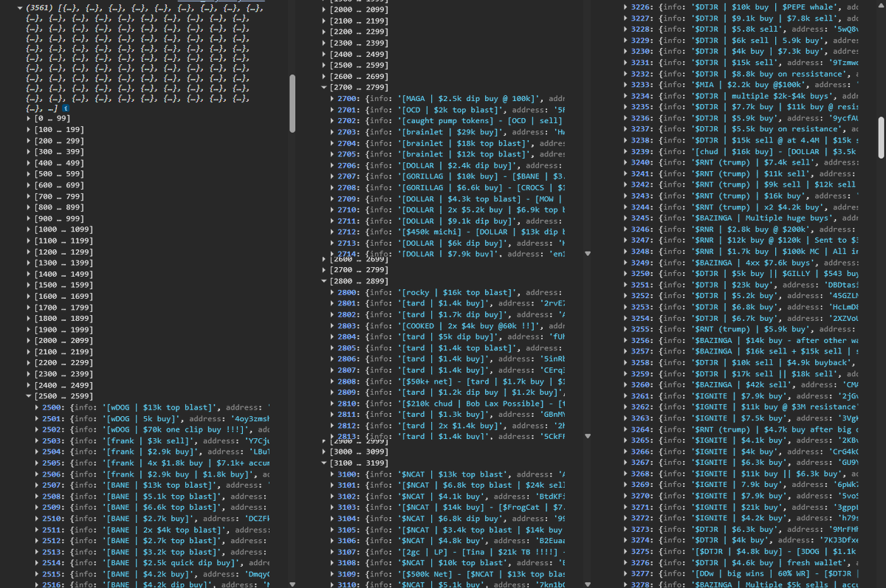Image resolution: width=886 pixels, height=588 pixels.
Task: Click the scrollbar thumb beside the $DTJR entries
Action: [x=882, y=136]
